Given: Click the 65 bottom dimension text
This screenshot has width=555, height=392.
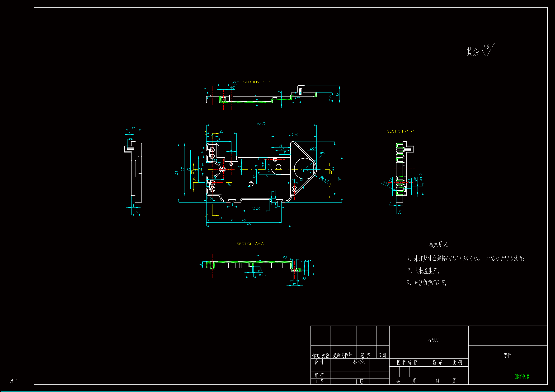Looking at the screenshot, I should [x=249, y=224].
